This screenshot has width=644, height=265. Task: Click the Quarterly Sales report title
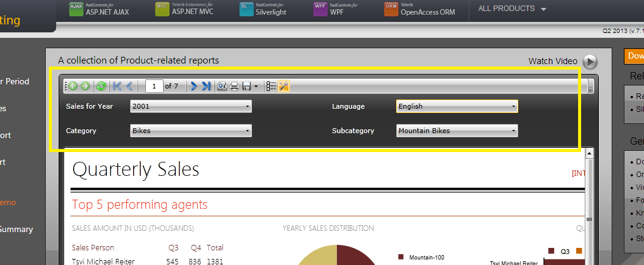[136, 169]
